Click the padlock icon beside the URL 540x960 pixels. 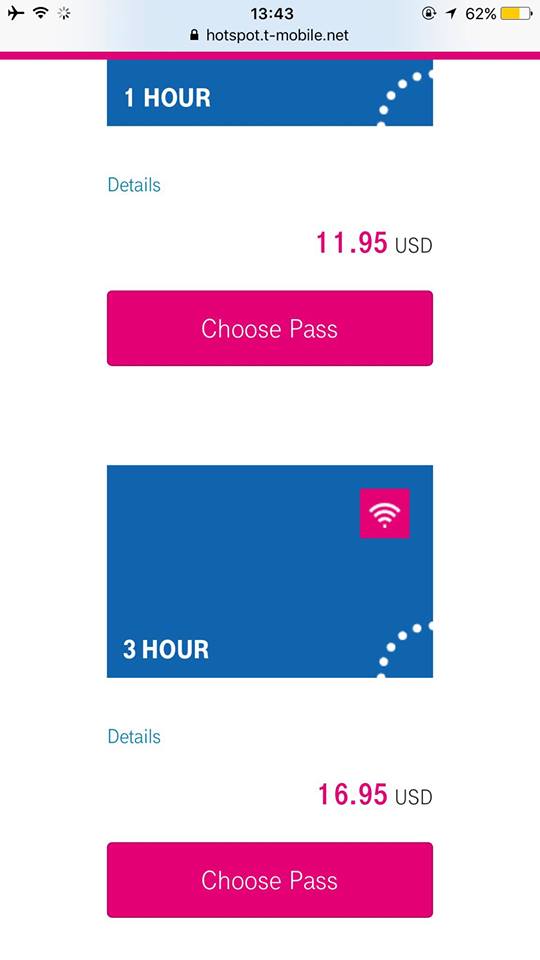coord(195,35)
